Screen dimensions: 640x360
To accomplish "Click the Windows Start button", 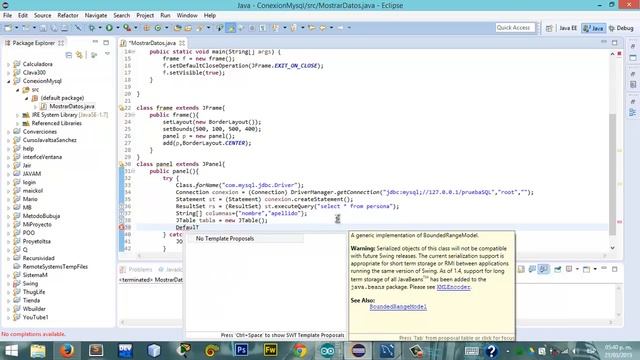I will tap(11, 351).
